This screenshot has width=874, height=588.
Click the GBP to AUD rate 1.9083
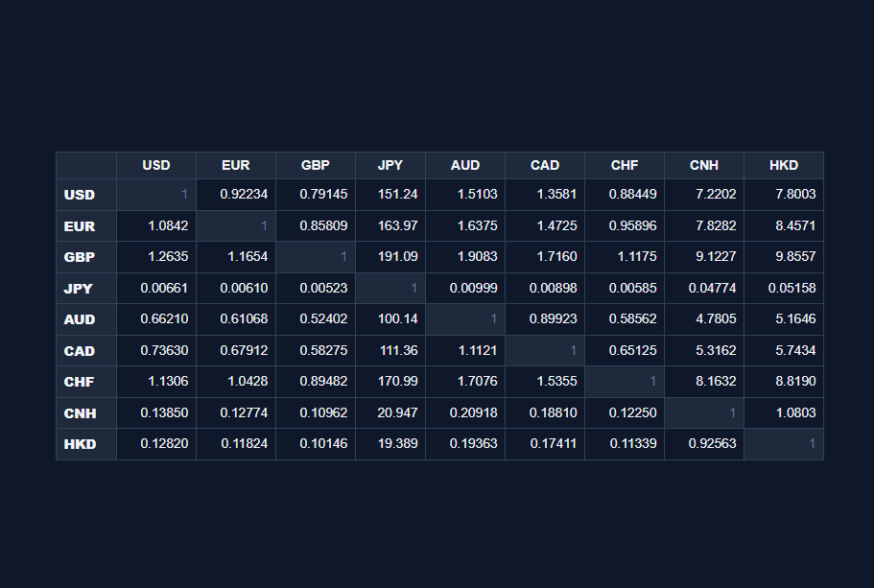465,257
